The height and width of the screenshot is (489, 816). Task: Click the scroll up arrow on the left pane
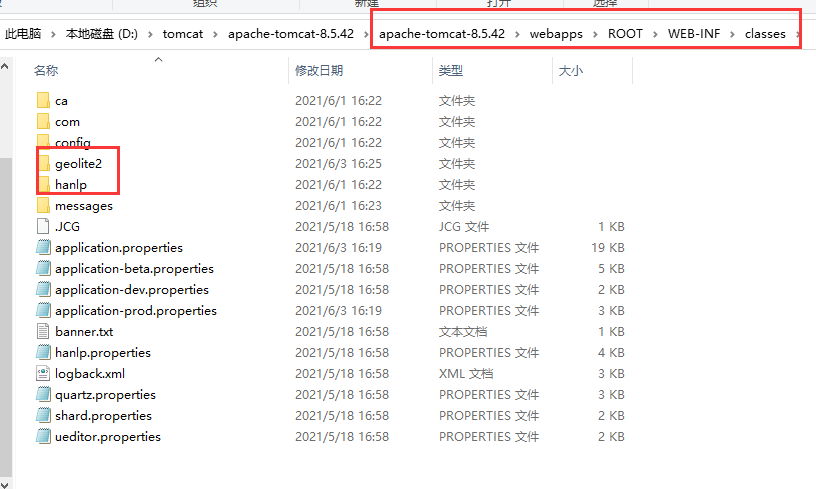(5, 66)
